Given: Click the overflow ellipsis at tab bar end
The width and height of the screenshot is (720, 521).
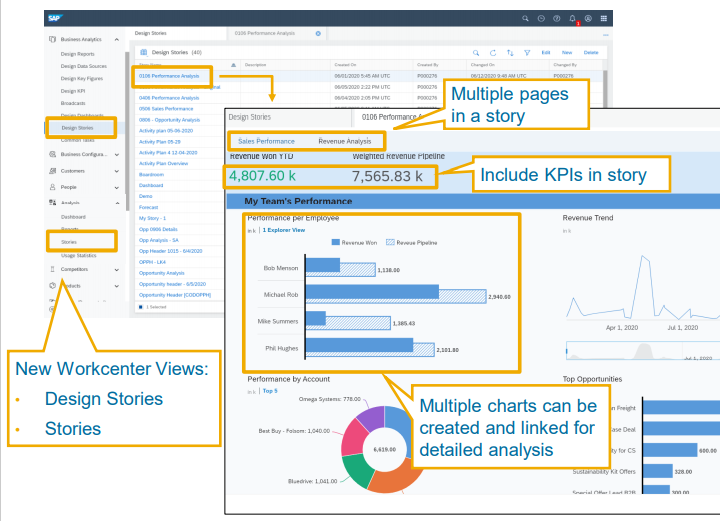Looking at the screenshot, I should click(606, 35).
